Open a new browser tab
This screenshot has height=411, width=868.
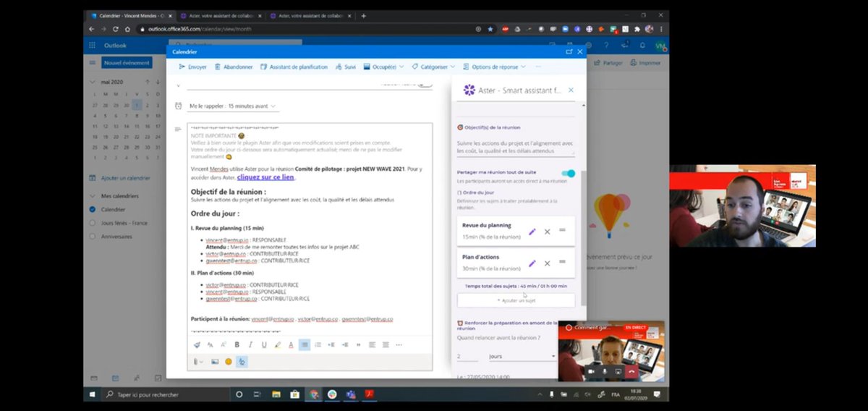tap(363, 16)
